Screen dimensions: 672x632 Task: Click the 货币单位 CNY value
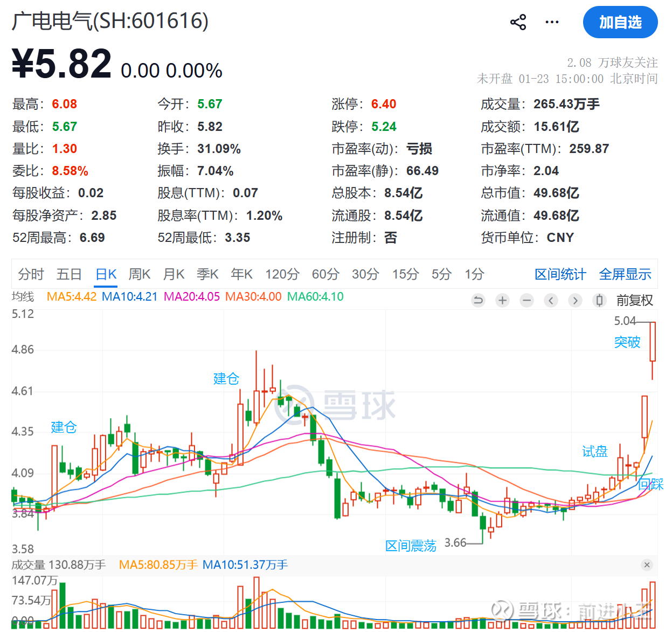(x=560, y=238)
